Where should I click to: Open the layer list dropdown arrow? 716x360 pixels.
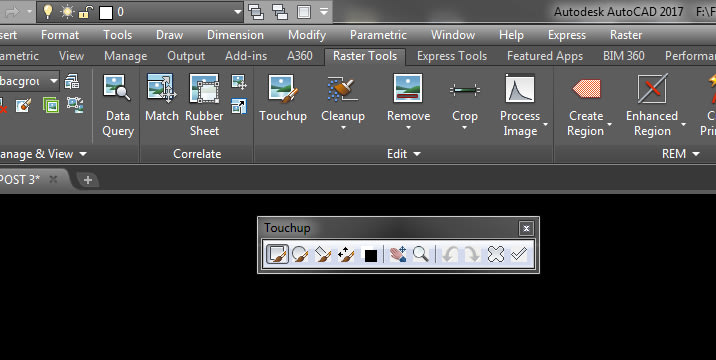pos(237,12)
